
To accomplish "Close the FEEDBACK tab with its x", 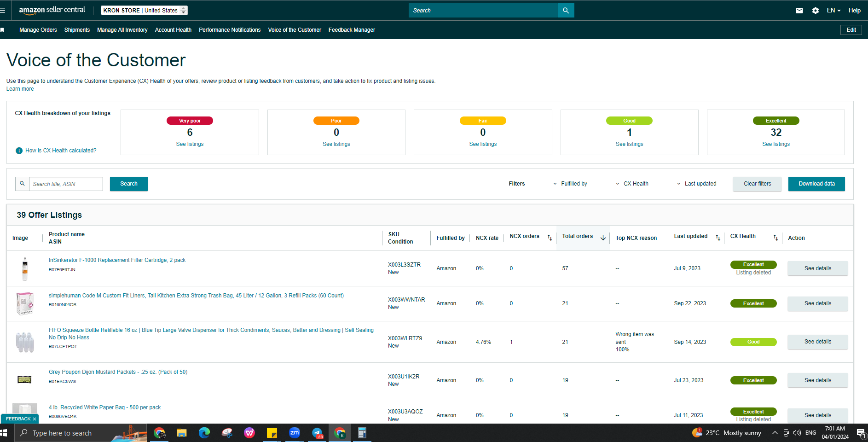I will click(x=35, y=419).
